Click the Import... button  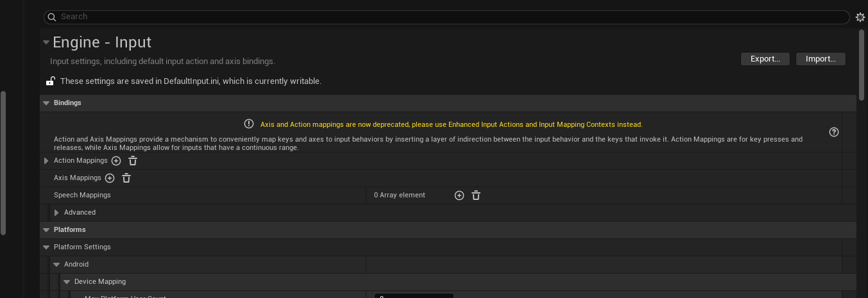click(821, 59)
